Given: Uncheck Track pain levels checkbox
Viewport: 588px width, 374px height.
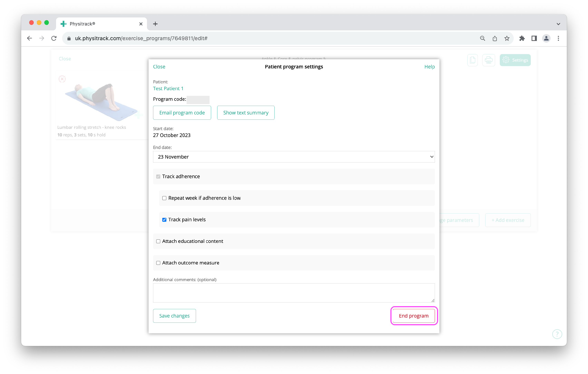Looking at the screenshot, I should pyautogui.click(x=164, y=220).
